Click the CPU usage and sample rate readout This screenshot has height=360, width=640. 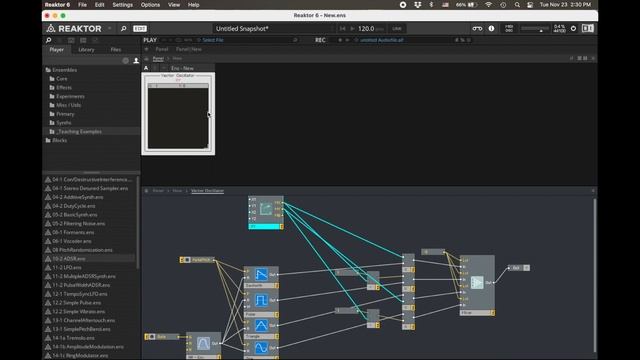559,29
